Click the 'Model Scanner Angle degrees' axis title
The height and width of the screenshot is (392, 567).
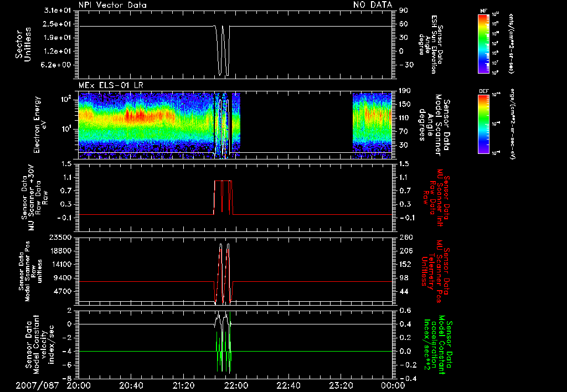point(435,125)
